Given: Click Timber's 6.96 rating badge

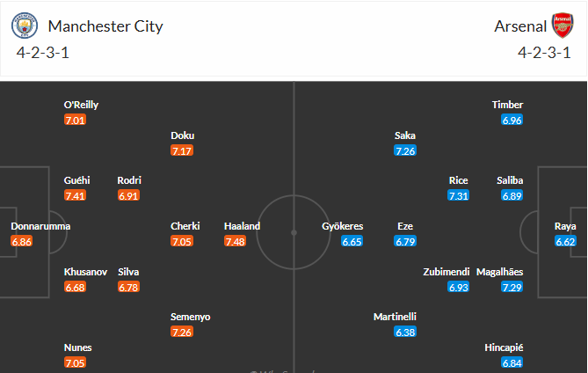Looking at the screenshot, I should [512, 120].
